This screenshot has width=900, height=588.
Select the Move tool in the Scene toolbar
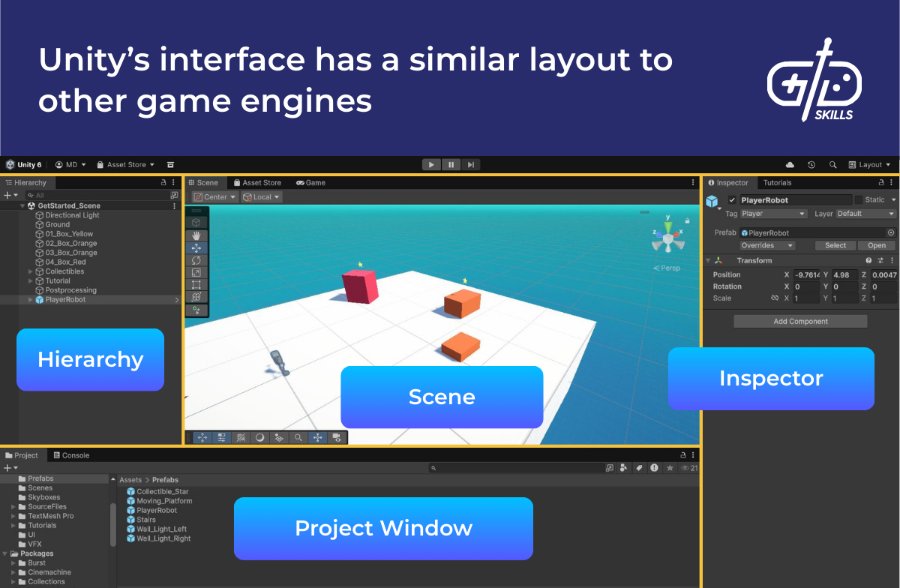click(196, 248)
